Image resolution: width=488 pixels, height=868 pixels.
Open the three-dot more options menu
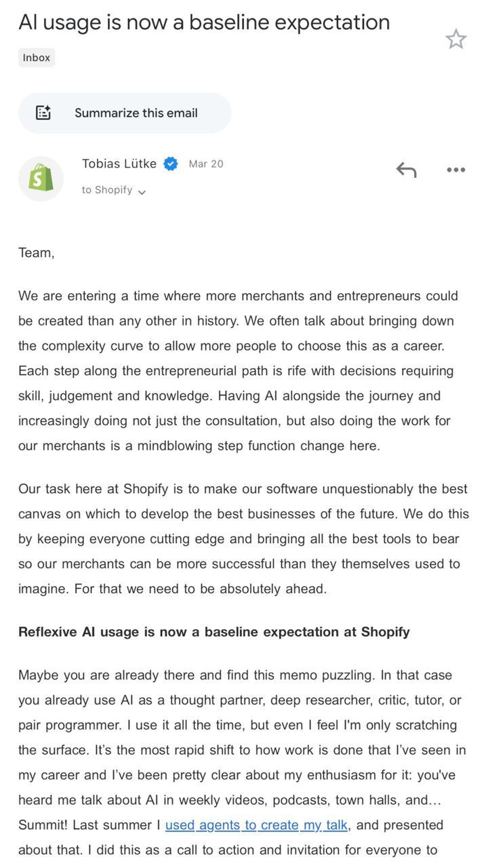coord(455,171)
